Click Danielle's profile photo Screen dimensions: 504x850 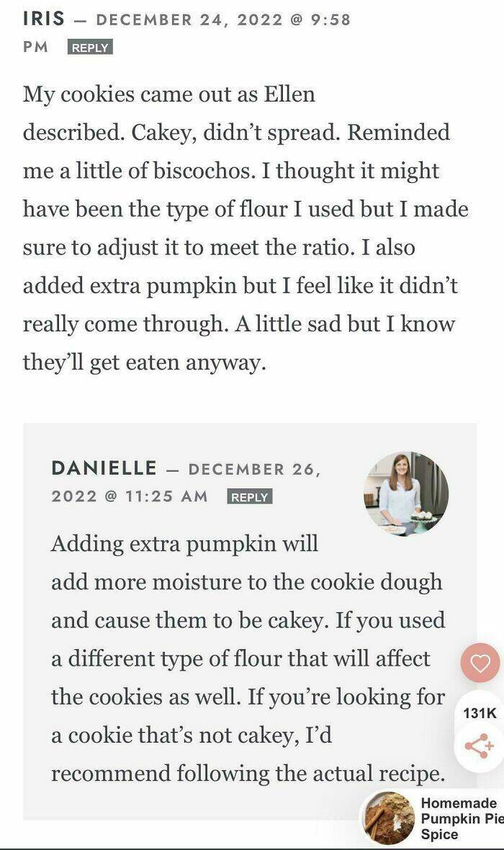click(406, 494)
